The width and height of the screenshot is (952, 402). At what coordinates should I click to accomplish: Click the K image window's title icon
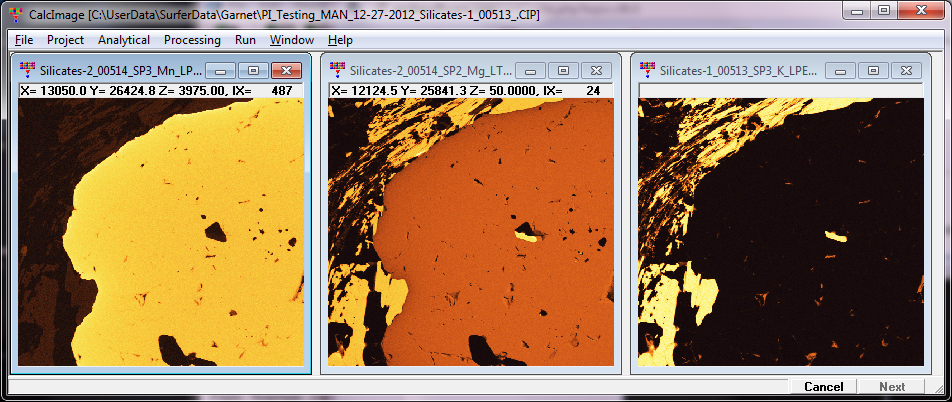(x=647, y=70)
